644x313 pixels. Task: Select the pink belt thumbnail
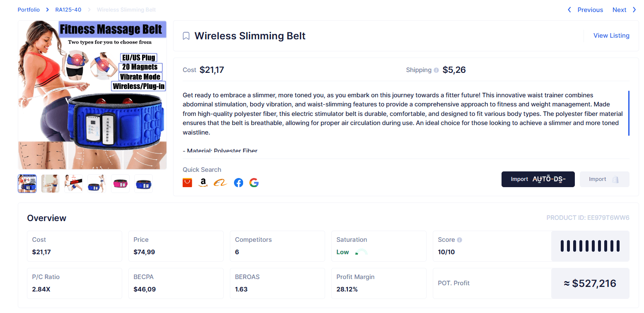tap(120, 184)
